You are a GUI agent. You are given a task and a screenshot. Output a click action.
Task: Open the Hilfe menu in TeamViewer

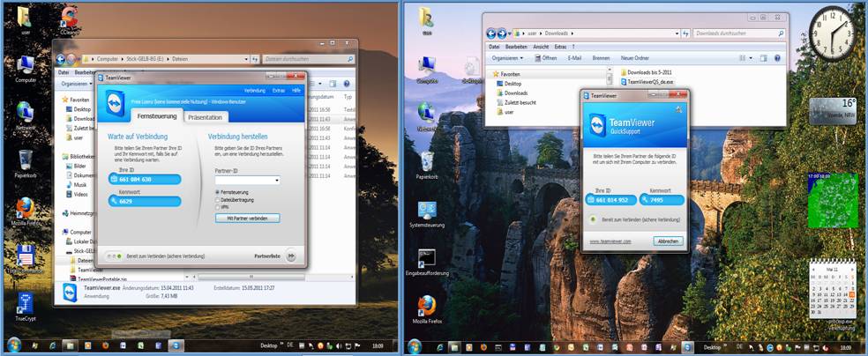[296, 90]
